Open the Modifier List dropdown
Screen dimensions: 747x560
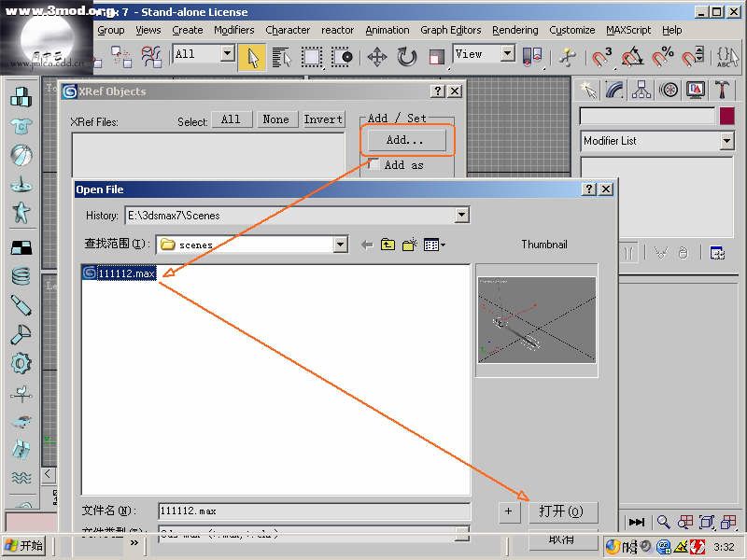pos(726,141)
